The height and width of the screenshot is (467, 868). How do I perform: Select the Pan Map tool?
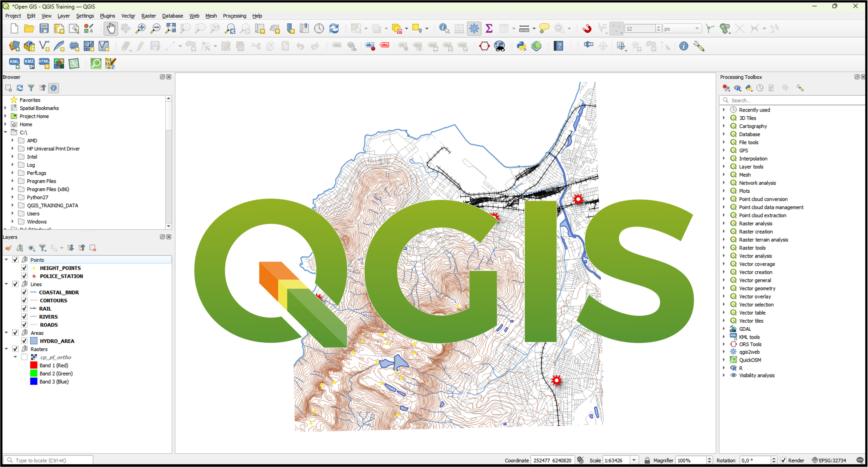110,28
